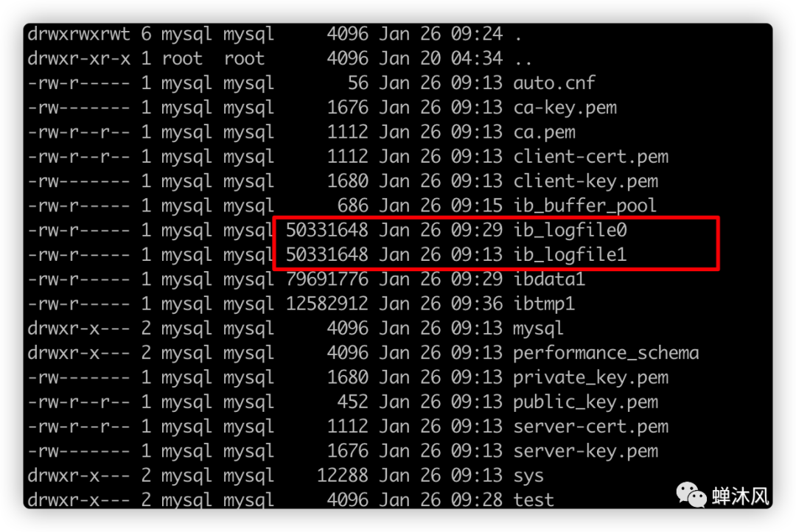Viewport: 796px width, 532px height.
Task: Click the ca.pem filename
Action: [x=544, y=133]
